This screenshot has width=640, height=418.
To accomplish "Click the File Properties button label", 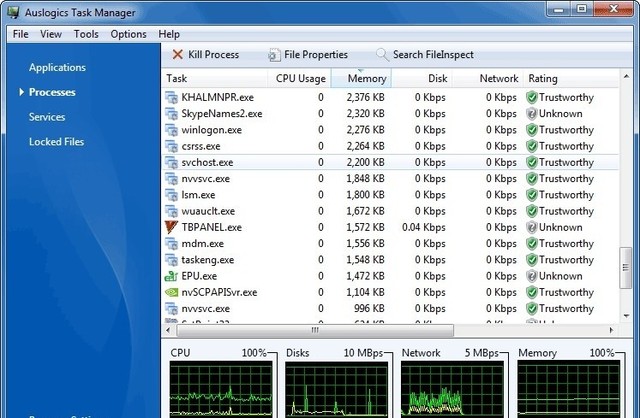I will (x=316, y=55).
